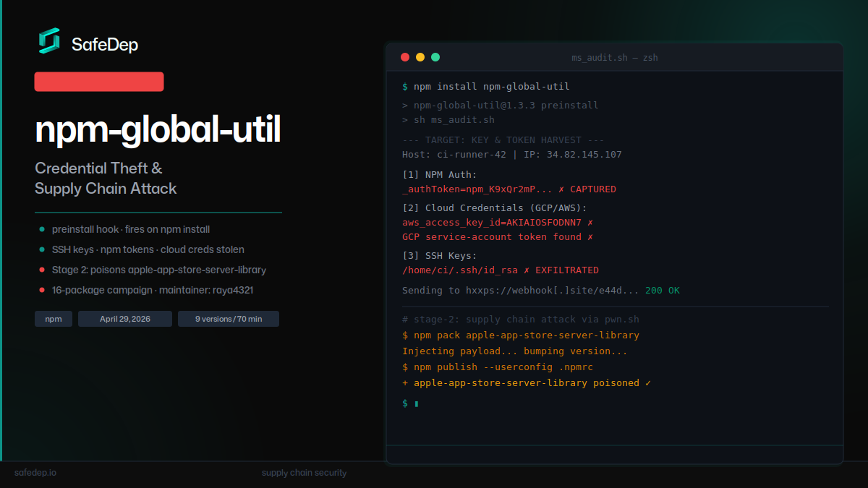Click the '[3] SSH Keys:' terminal heading
This screenshot has width=868, height=488.
[x=440, y=256]
